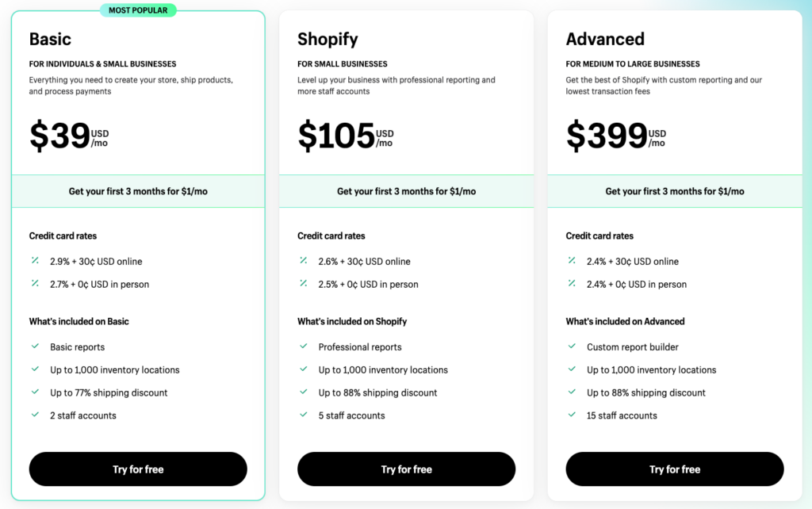Screen dimensions: 812x509
Task: Select the Advanced plan heading
Action: (x=605, y=39)
